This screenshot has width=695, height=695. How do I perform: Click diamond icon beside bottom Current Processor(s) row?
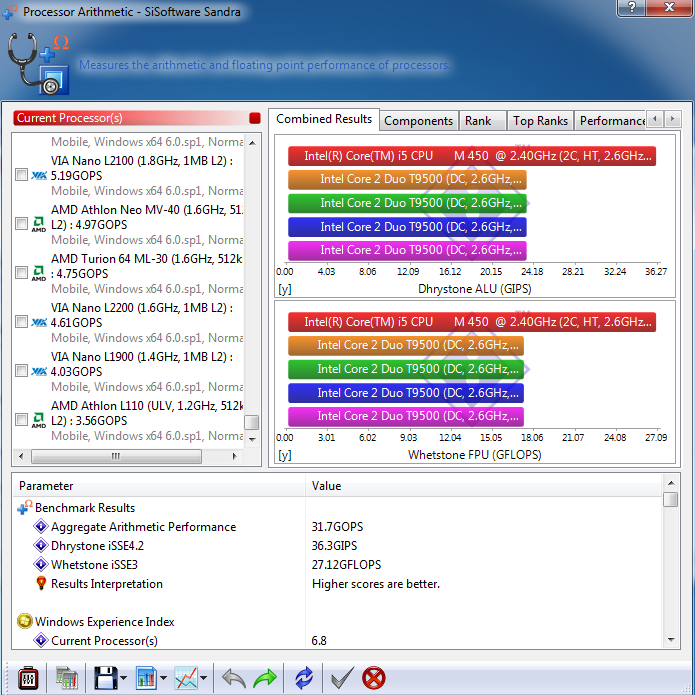tap(41, 640)
